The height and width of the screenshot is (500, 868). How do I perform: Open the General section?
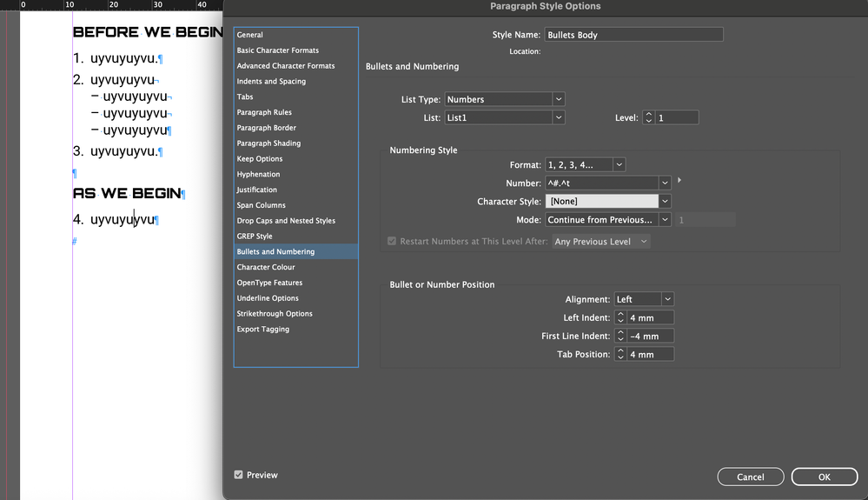tap(295, 34)
